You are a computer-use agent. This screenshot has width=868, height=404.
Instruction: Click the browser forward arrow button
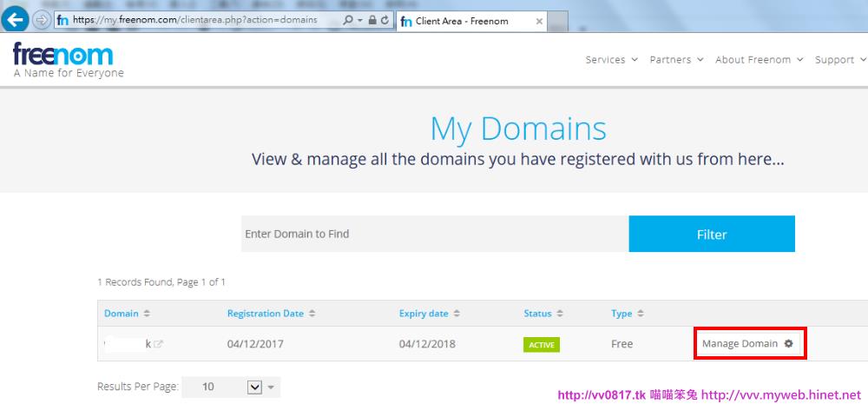coord(42,21)
